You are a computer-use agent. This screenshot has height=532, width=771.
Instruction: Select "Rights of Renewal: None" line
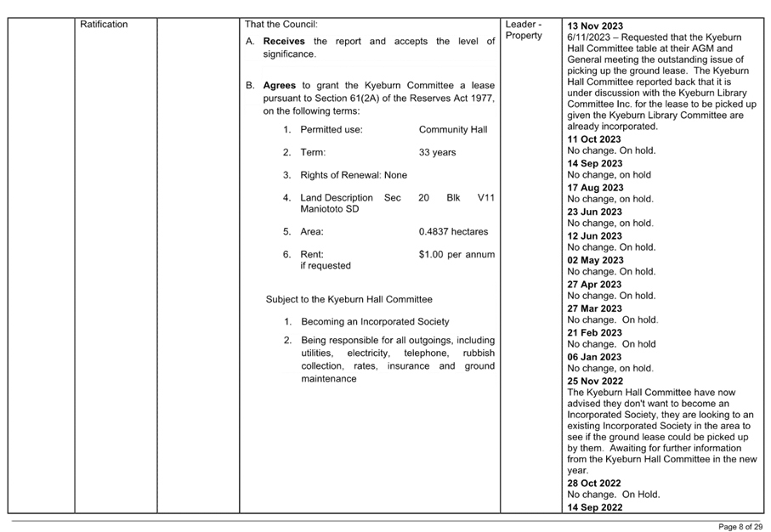354,175
